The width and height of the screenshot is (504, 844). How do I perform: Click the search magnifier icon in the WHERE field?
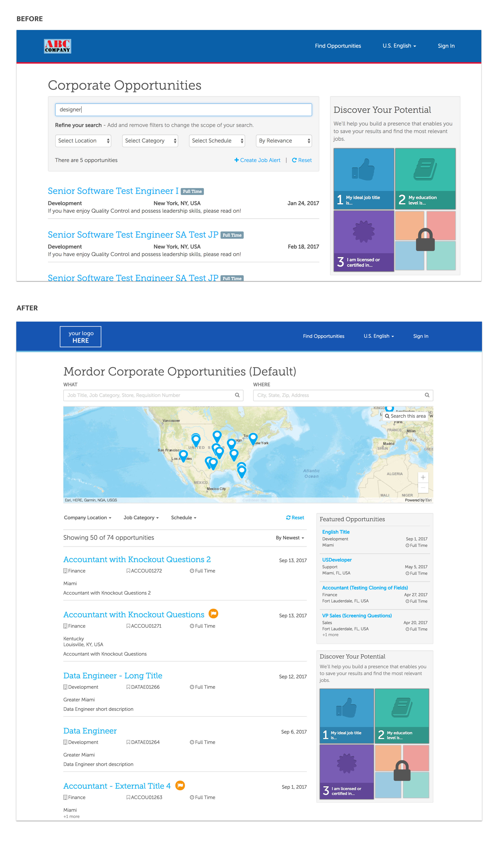tap(427, 395)
